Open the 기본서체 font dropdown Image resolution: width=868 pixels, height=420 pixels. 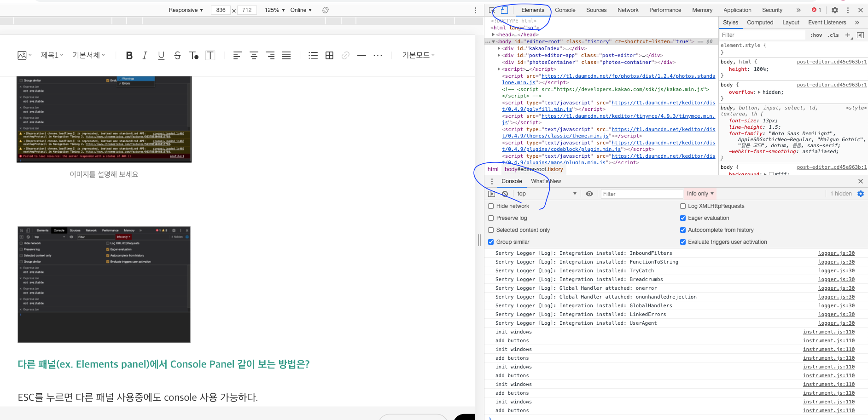(89, 55)
